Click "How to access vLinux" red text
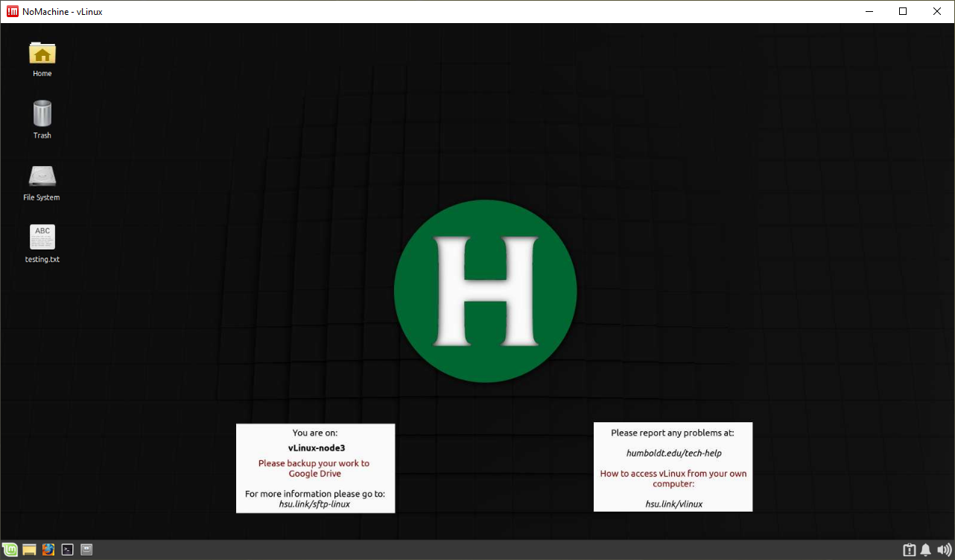Image resolution: width=955 pixels, height=560 pixels. tap(673, 479)
